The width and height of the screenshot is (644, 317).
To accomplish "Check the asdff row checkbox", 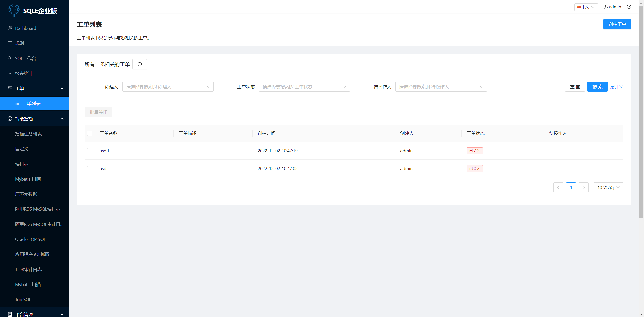I will pos(90,151).
